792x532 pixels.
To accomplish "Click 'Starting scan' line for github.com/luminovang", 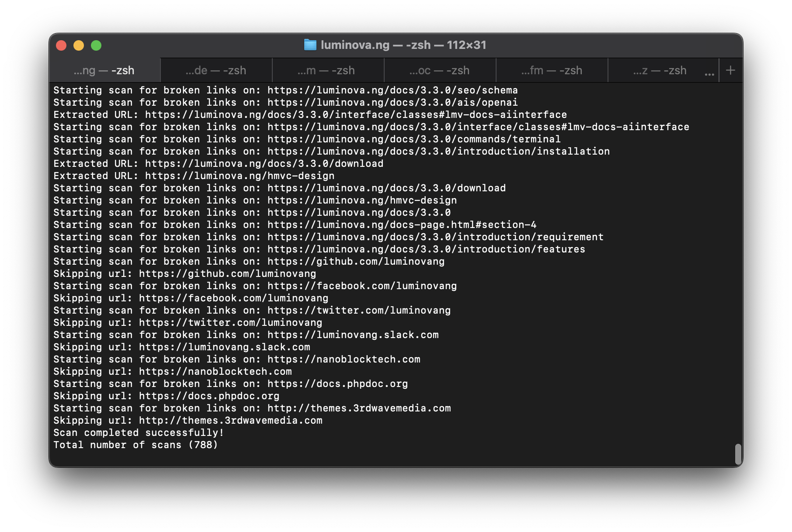I will pyautogui.click(x=249, y=262).
